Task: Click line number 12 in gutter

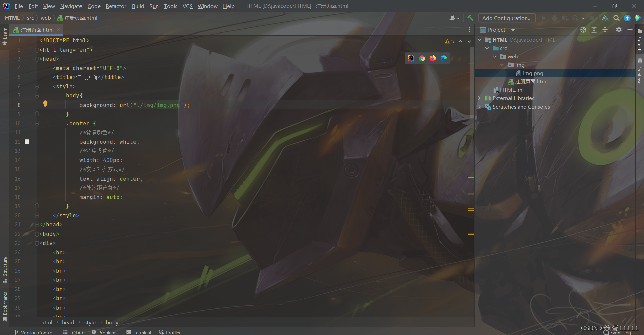Action: tap(17, 142)
